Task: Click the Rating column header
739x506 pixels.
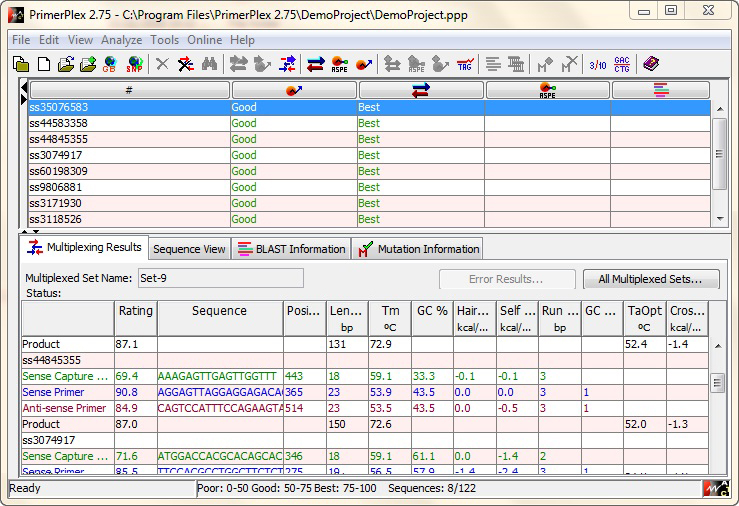Action: coord(136,318)
